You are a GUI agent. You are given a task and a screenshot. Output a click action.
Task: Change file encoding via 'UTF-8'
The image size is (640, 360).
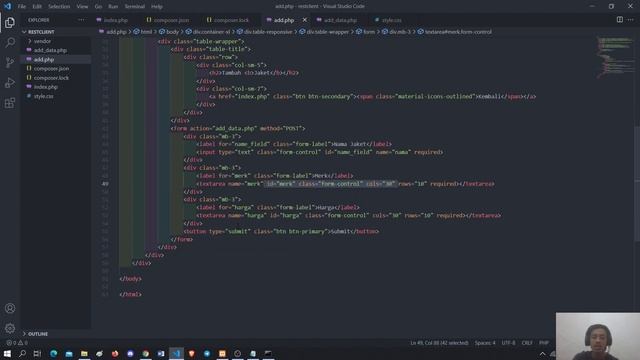tap(508, 343)
